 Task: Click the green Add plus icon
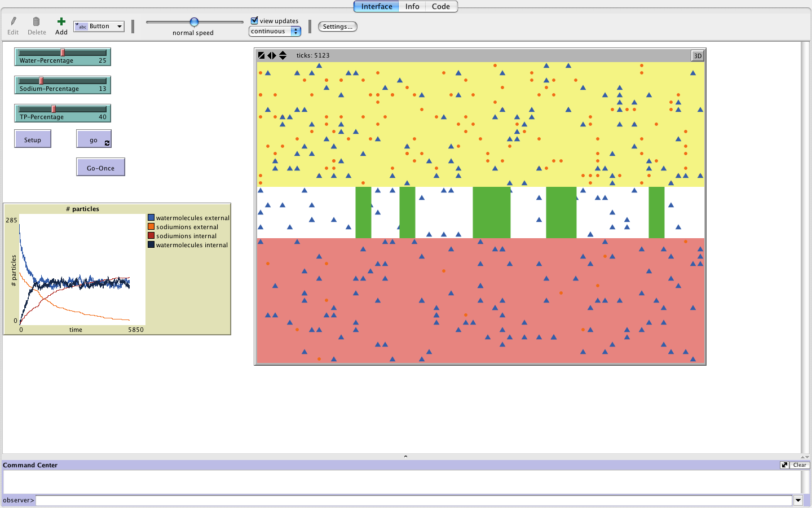61,22
